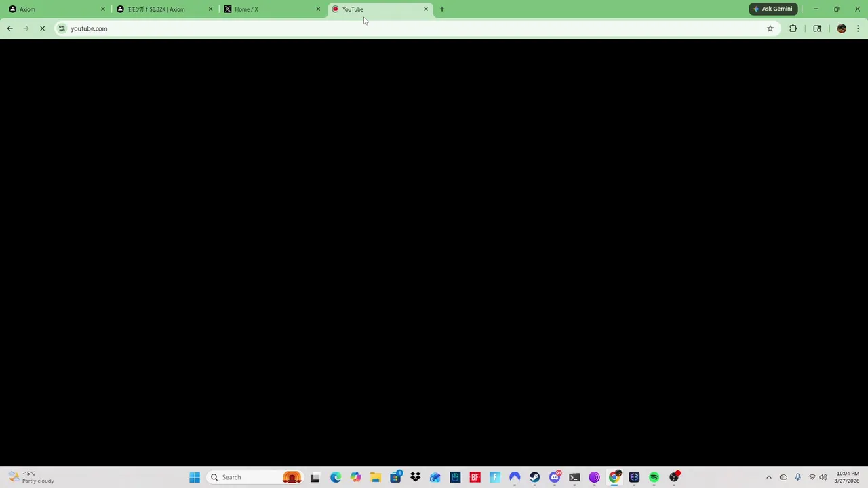Open the tab search icon in toolbar
Image resolution: width=868 pixels, height=488 pixels.
click(817, 28)
